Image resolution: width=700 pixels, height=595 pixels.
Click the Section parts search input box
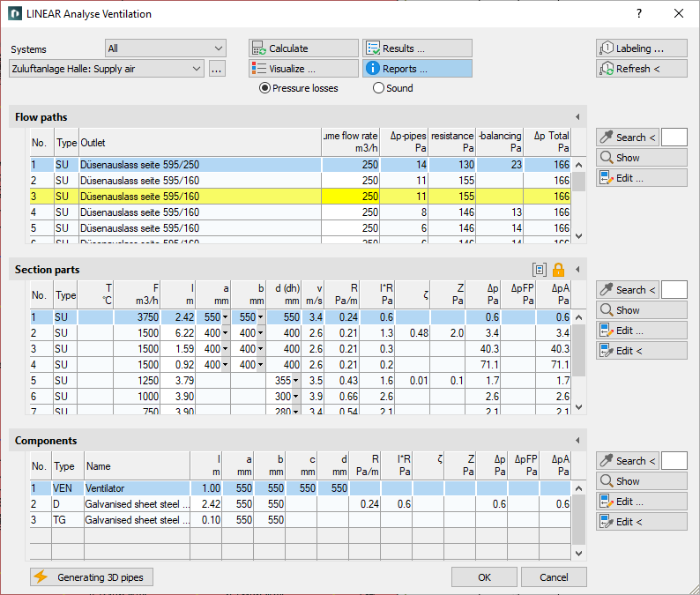click(674, 290)
